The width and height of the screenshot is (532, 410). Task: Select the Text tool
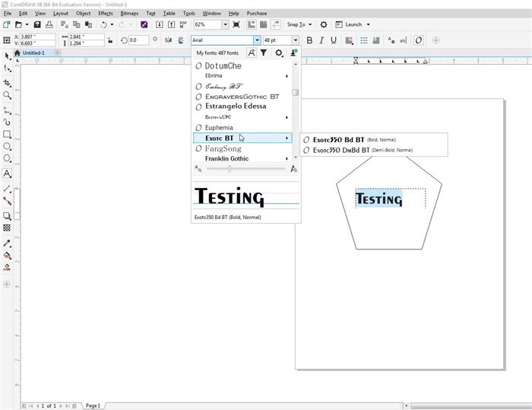(7, 173)
